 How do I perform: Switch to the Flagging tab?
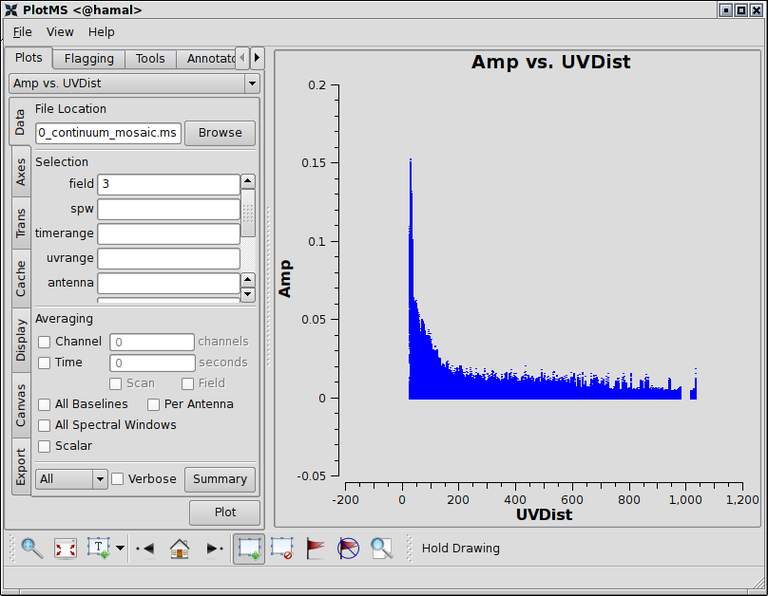click(x=89, y=58)
